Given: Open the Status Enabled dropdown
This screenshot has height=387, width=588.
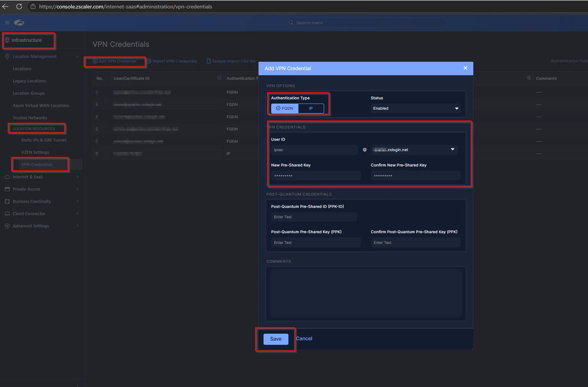Looking at the screenshot, I should point(416,109).
